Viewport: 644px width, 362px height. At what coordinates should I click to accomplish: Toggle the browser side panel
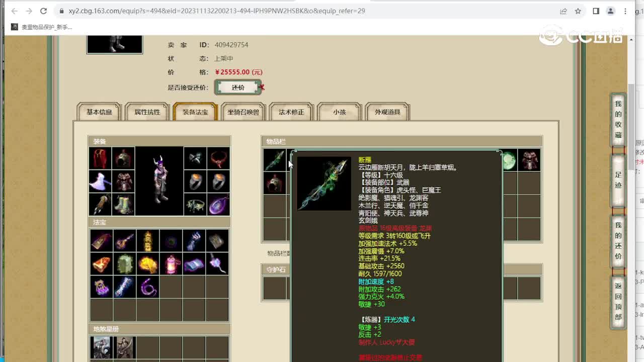pos(596,11)
